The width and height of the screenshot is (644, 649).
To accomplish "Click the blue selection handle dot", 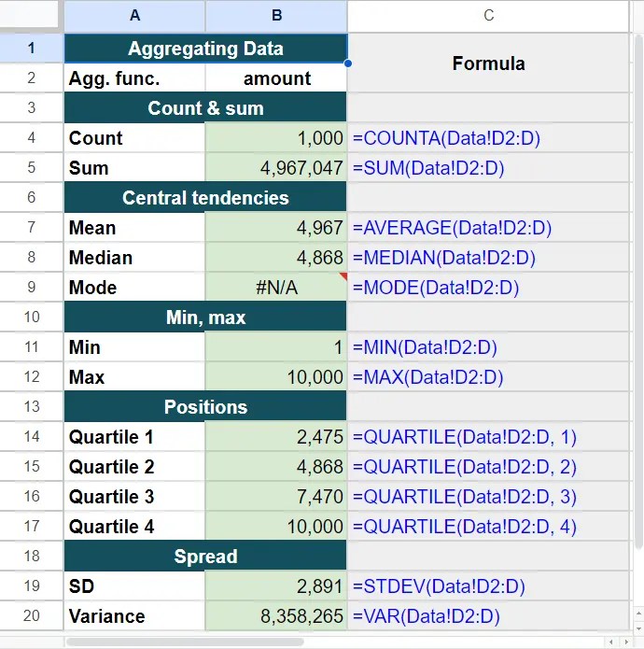I will (347, 63).
